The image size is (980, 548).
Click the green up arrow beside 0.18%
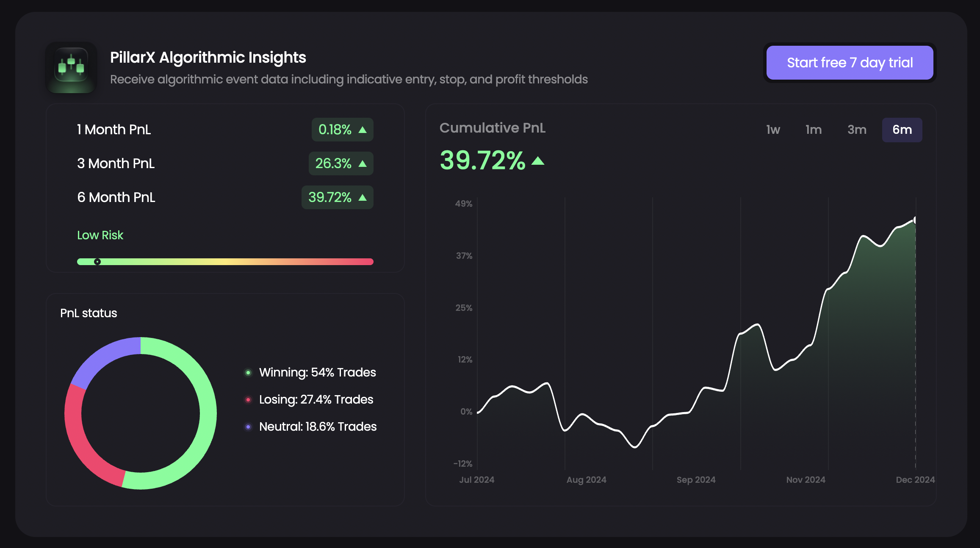363,130
